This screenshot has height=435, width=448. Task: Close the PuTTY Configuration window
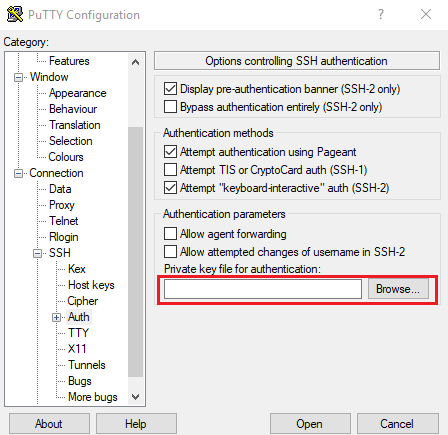[x=426, y=14]
